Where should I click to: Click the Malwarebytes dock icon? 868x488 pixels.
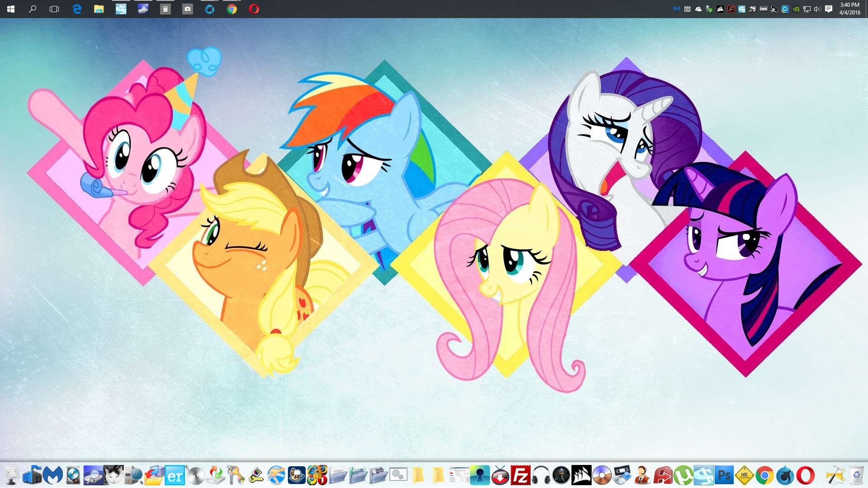tap(53, 475)
